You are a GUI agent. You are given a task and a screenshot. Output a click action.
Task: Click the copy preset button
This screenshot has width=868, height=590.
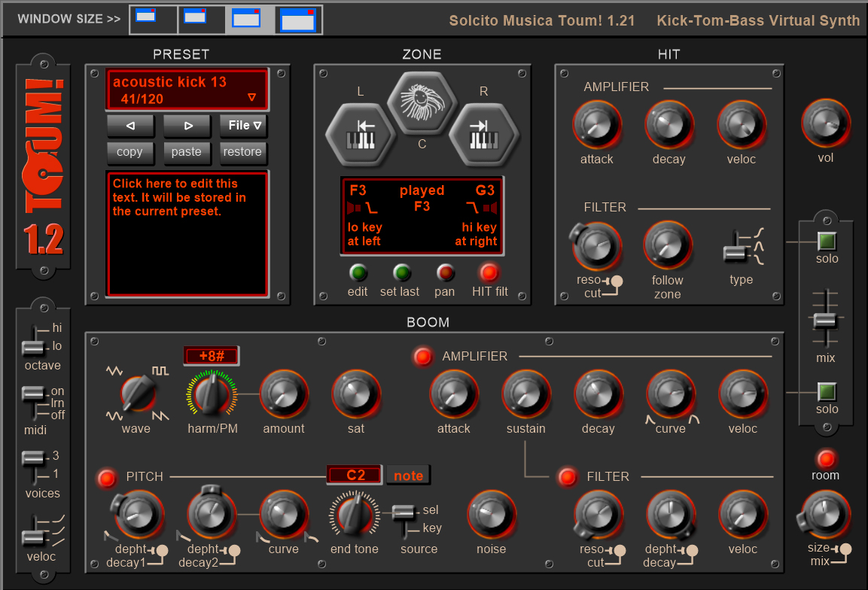coord(129,152)
